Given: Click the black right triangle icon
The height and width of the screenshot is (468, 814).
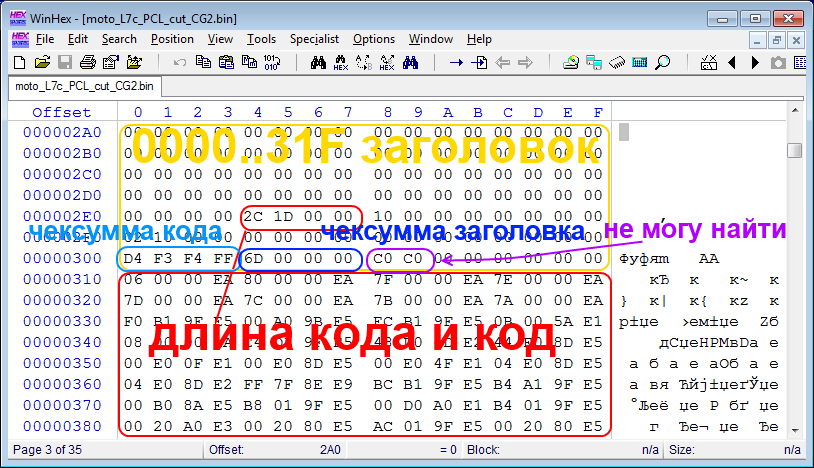Looking at the screenshot, I should click(x=755, y=63).
